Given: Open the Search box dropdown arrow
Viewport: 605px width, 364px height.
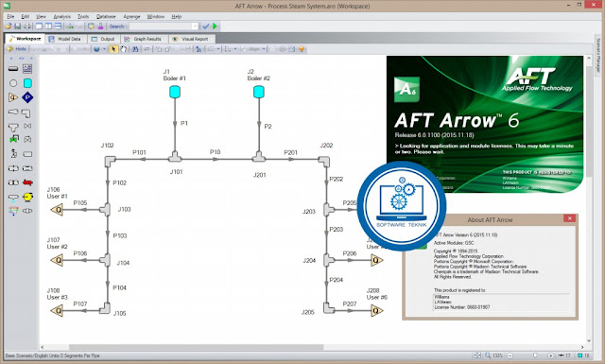Looking at the screenshot, I should tap(195, 26).
